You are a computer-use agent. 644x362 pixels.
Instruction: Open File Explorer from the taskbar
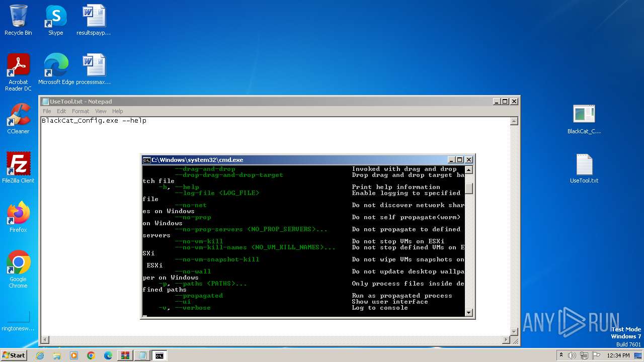click(57, 355)
